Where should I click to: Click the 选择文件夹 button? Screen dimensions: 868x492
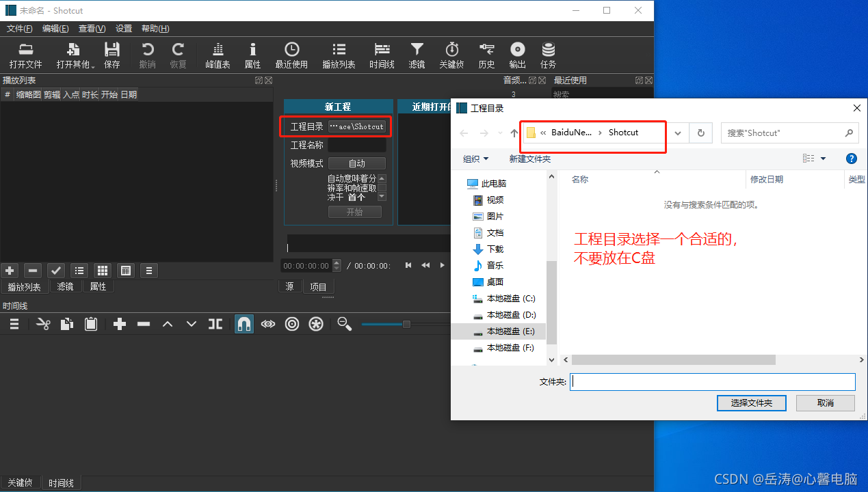point(752,403)
